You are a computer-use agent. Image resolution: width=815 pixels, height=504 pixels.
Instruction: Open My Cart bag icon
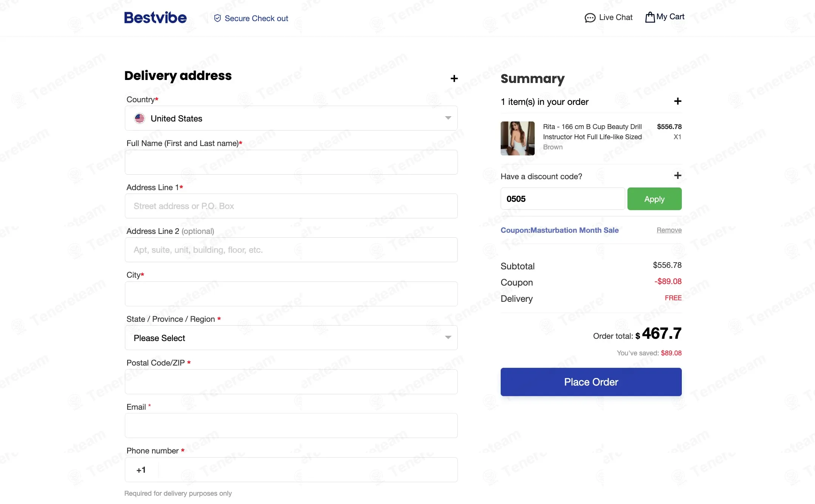650,17
